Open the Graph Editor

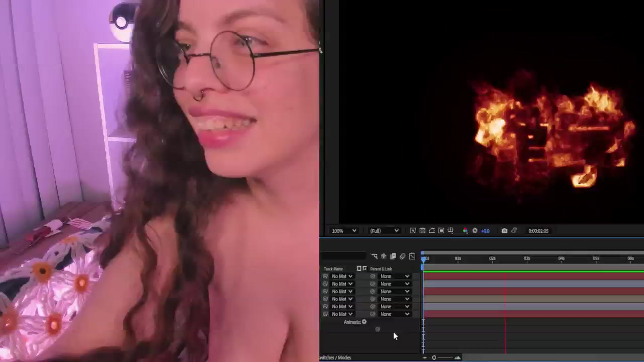coord(412,256)
